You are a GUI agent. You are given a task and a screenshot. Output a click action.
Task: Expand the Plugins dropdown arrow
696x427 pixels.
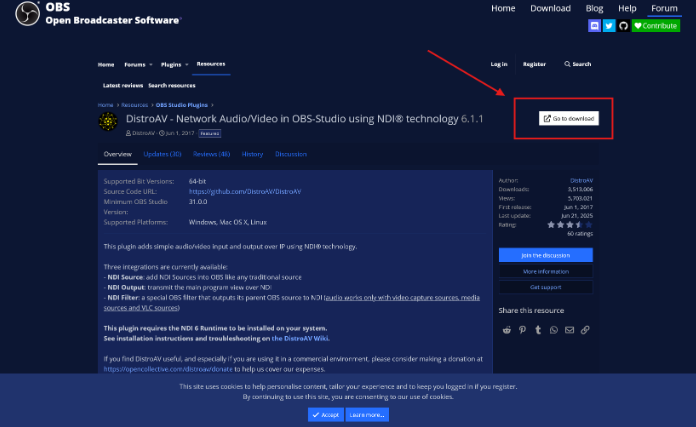coord(187,65)
